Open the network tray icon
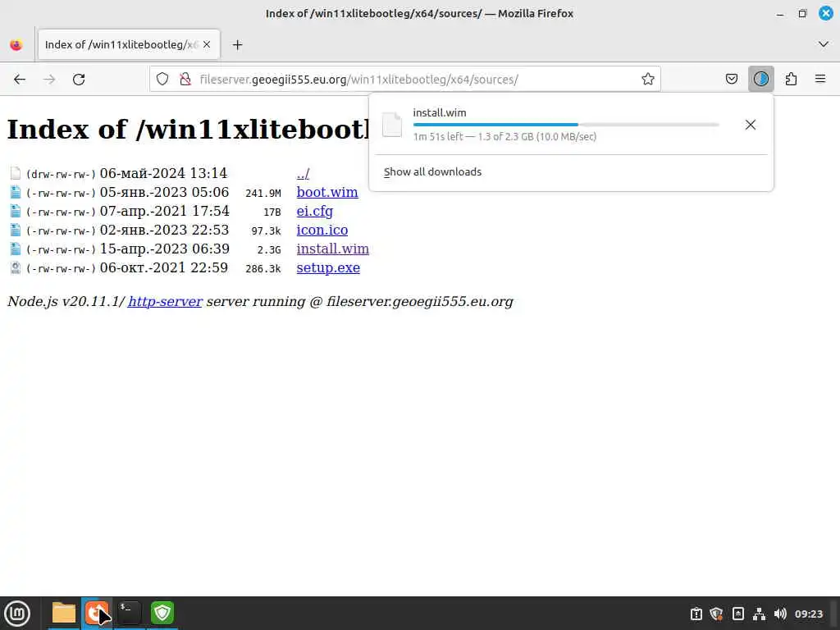 point(759,614)
